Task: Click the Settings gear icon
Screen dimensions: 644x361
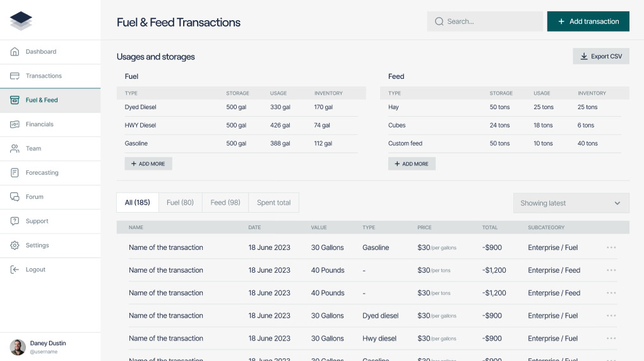Action: 15,246
